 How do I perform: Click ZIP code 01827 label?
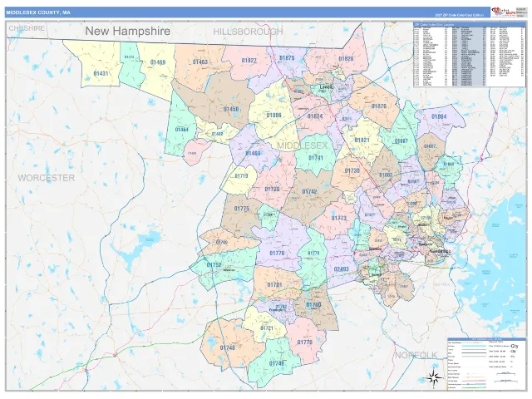click(x=249, y=61)
